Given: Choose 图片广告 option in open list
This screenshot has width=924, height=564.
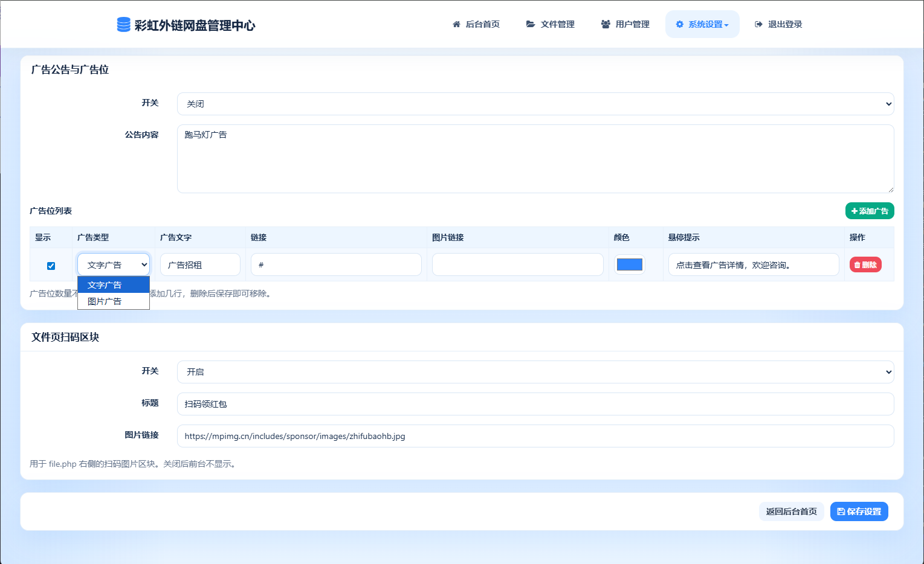Looking at the screenshot, I should pos(114,301).
